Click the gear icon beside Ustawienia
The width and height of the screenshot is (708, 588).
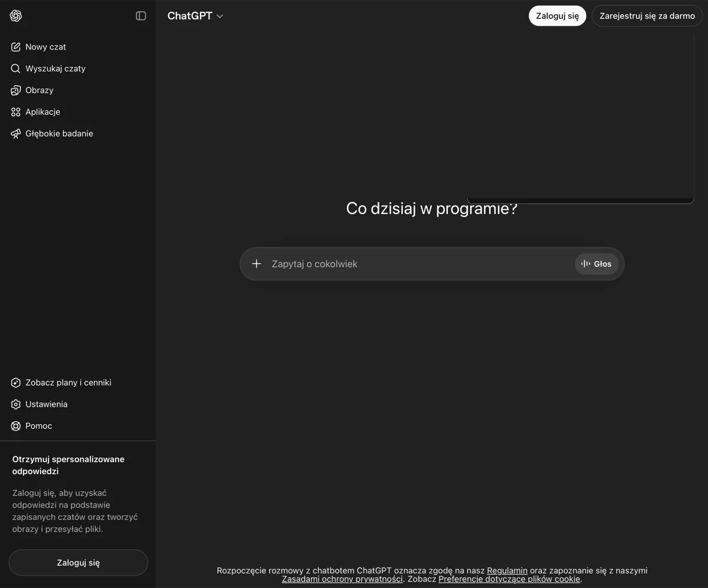(16, 405)
